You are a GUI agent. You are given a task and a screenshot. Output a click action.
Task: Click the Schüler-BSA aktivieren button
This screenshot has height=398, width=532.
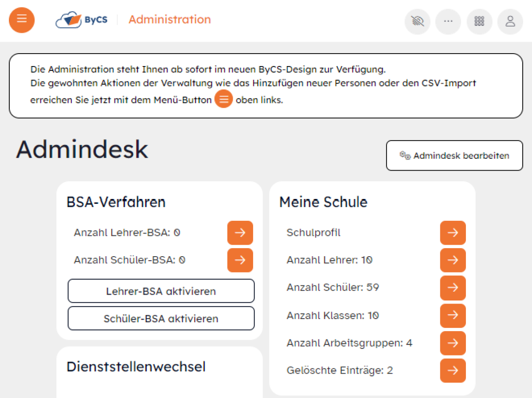pos(161,319)
